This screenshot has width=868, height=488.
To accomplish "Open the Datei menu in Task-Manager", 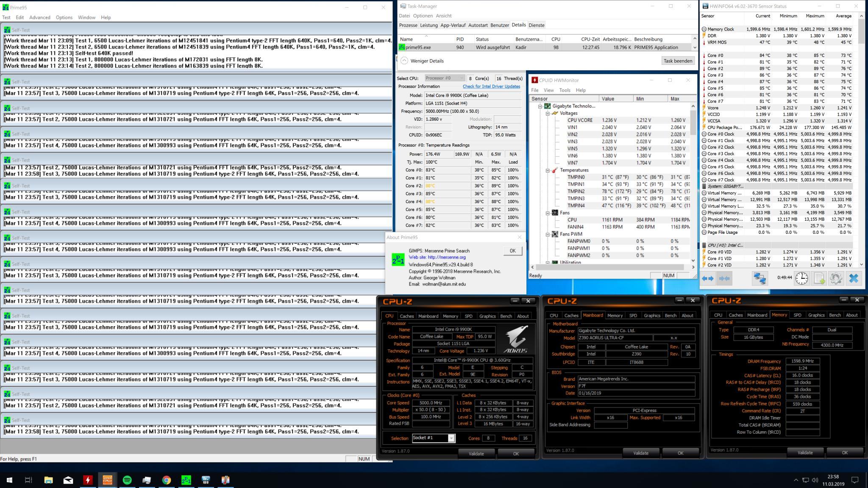I will tap(404, 16).
